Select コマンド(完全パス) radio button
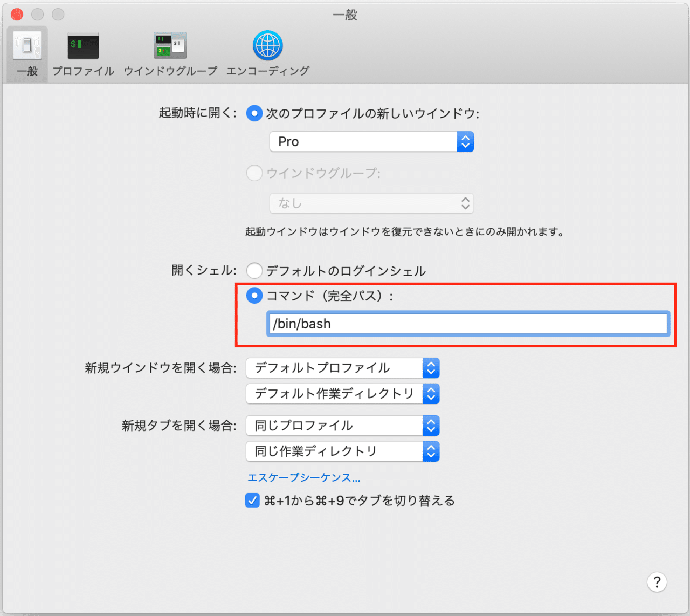Image resolution: width=690 pixels, height=616 pixels. 254,296
